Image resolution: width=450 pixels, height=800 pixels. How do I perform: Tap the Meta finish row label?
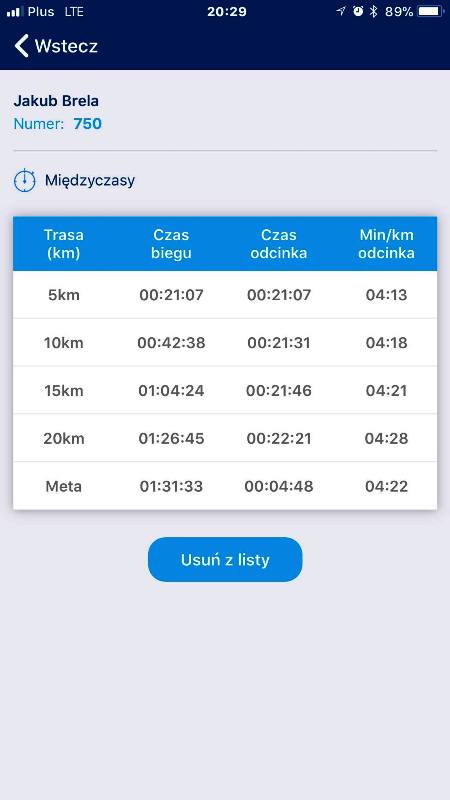[x=64, y=487]
